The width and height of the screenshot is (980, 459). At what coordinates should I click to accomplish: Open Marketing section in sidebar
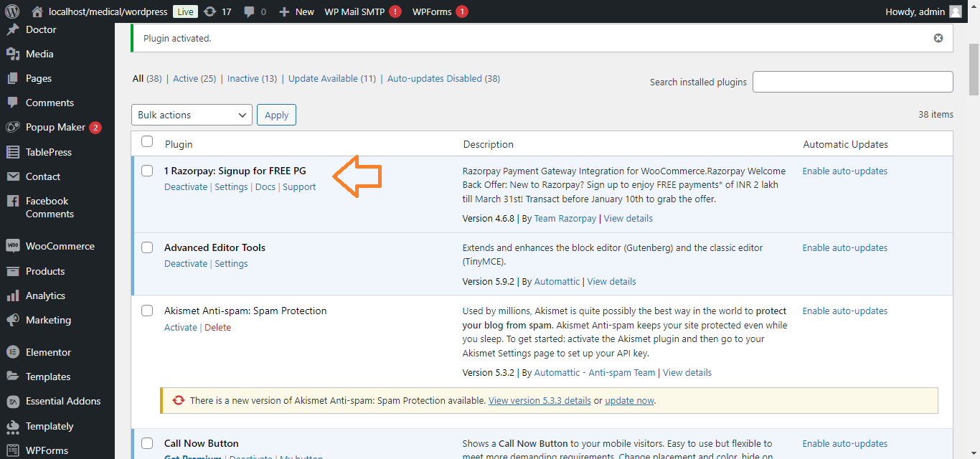48,320
